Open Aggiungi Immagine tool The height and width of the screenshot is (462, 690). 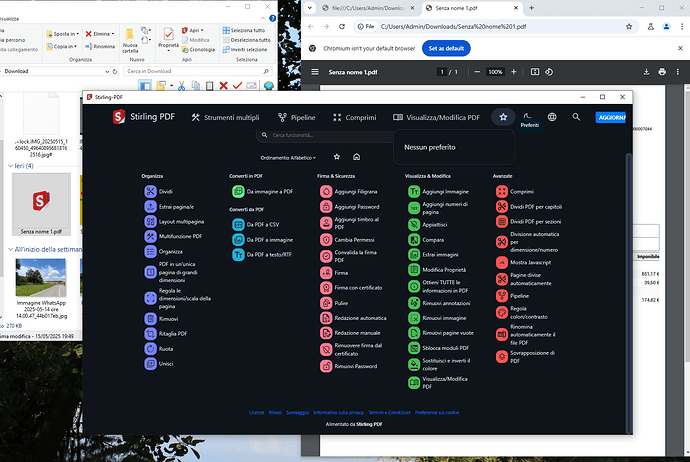(438, 191)
